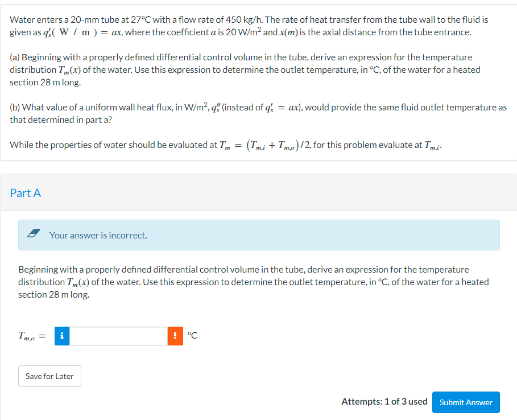Click the part (a) paragraph in problem statement
The width and height of the screenshot is (517, 420).
coord(245,69)
